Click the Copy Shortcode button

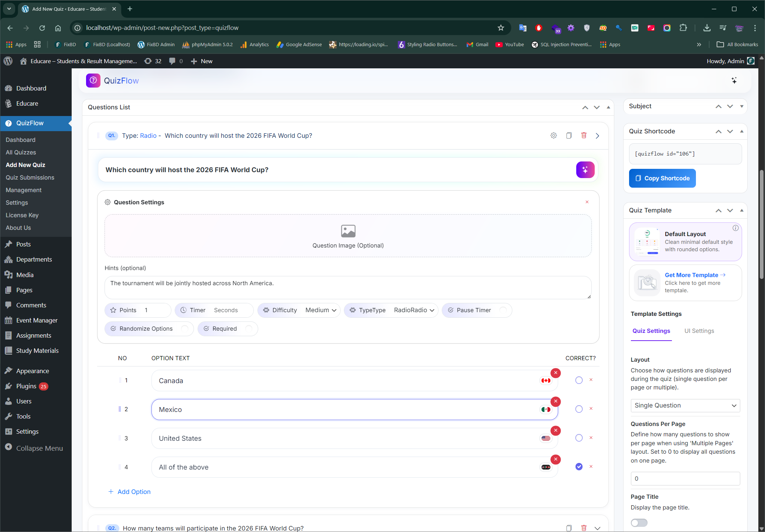(x=662, y=178)
